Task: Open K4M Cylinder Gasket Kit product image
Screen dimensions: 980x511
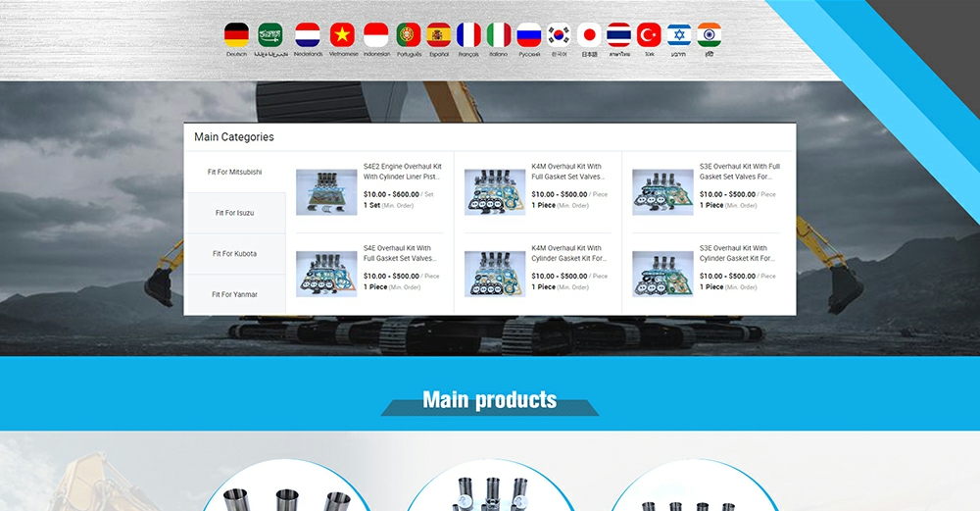Action: click(x=494, y=274)
